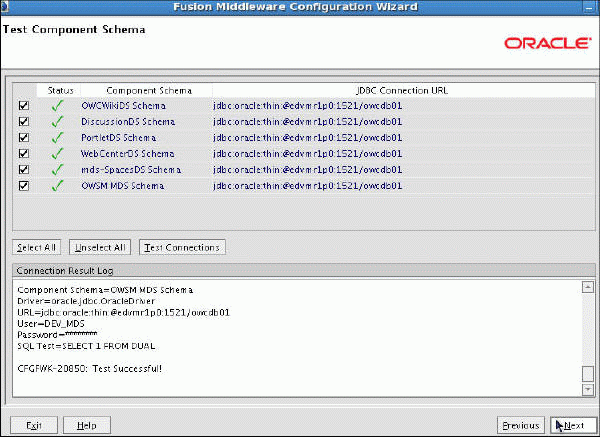
Task: Click the green checkmark status for OWCWikiDS Schema
Action: (x=57, y=106)
